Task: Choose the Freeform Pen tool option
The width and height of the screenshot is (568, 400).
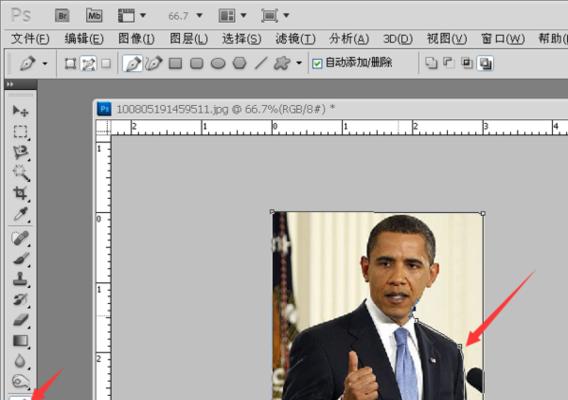Action: (154, 63)
